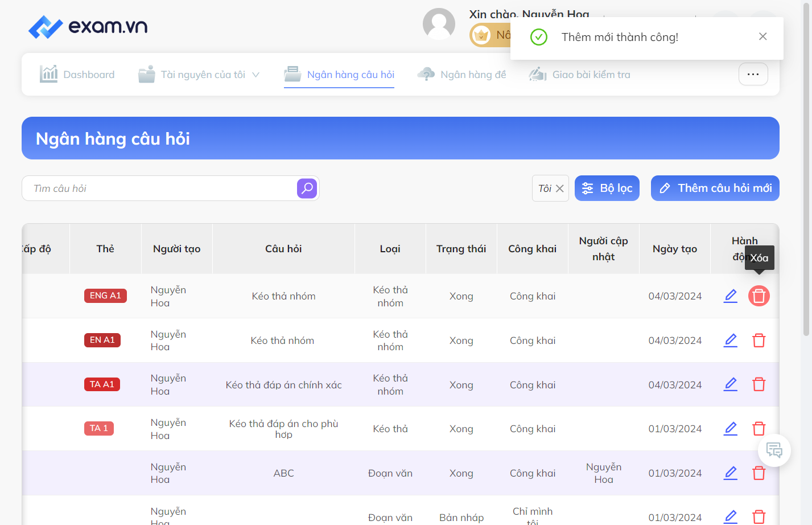Remove the Tôi filter tag
Image resolution: width=812 pixels, height=525 pixels.
(x=560, y=188)
